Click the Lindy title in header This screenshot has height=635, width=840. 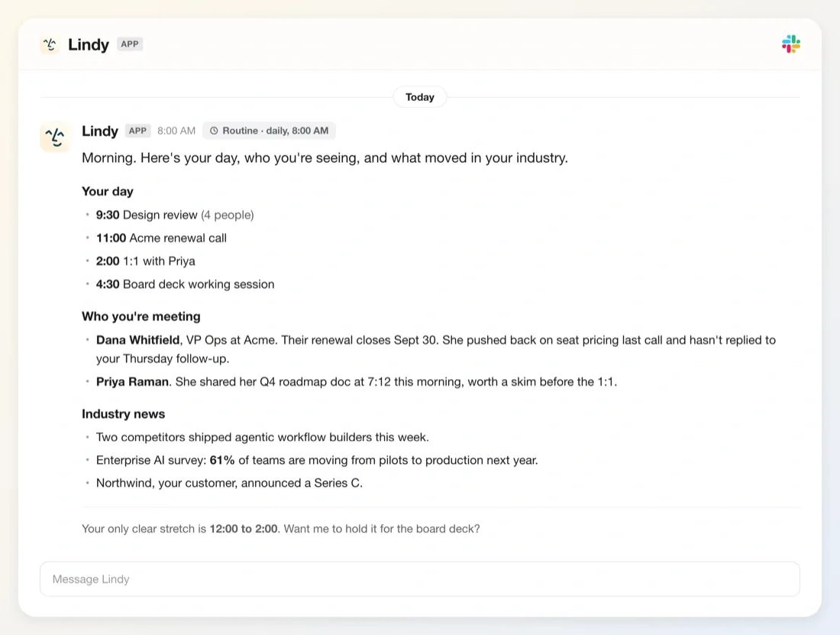point(89,44)
